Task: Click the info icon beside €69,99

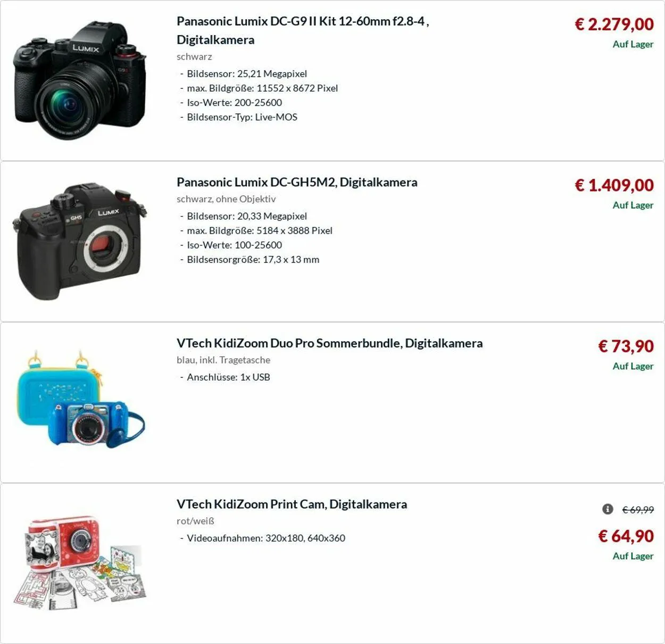Action: (608, 509)
